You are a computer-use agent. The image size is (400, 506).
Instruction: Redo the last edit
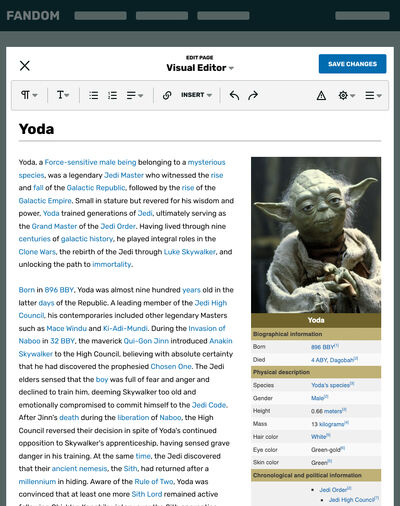(253, 95)
